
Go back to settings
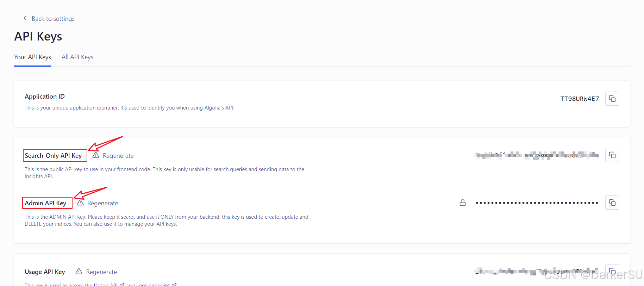(53, 19)
